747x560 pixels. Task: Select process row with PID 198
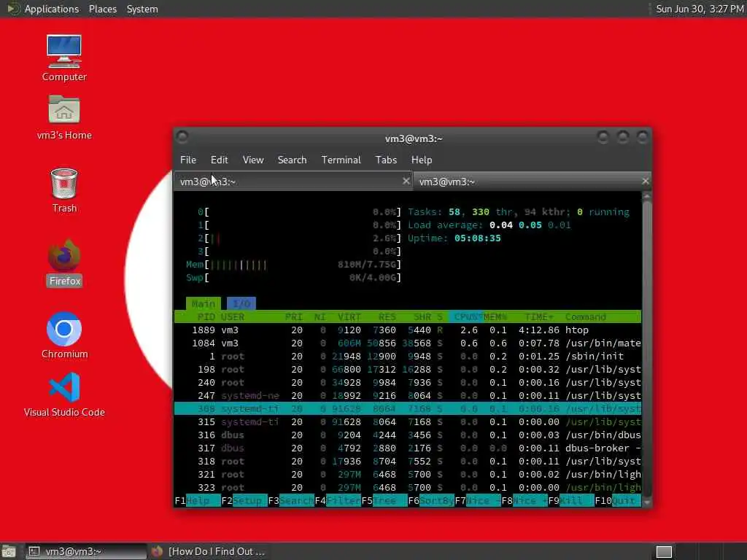pyautogui.click(x=408, y=370)
